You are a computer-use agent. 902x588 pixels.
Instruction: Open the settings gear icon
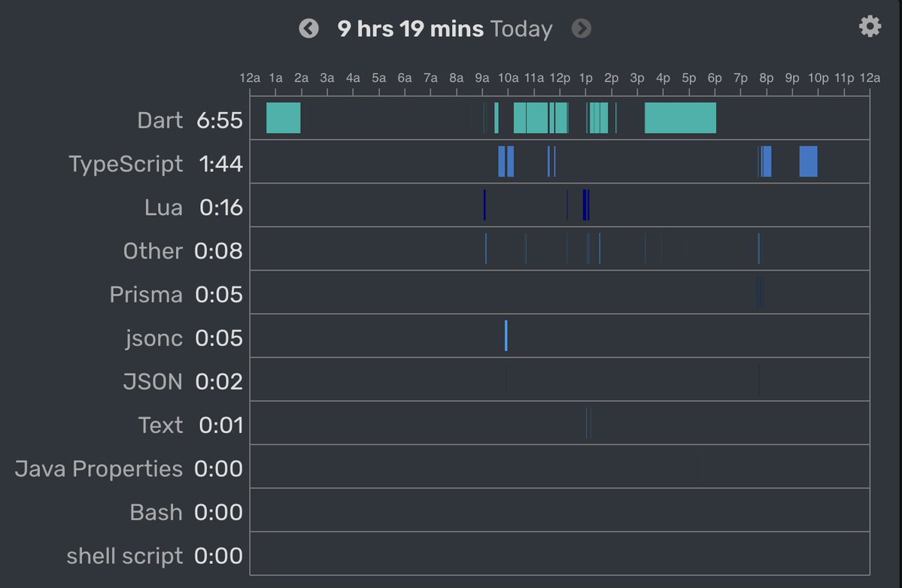870,26
